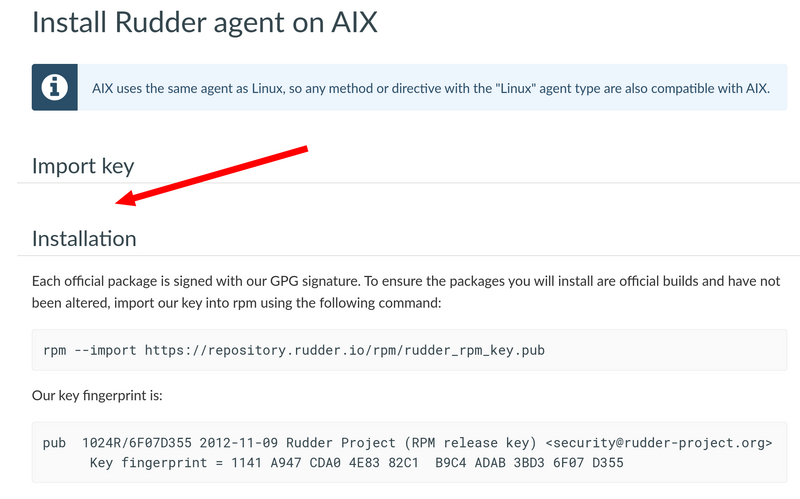
Task: Click the paragraph starting "Each official package"
Action: (x=406, y=292)
